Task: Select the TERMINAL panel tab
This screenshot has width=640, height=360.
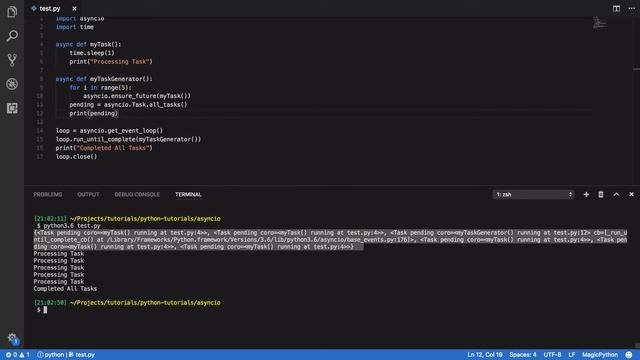Action: click(188, 195)
